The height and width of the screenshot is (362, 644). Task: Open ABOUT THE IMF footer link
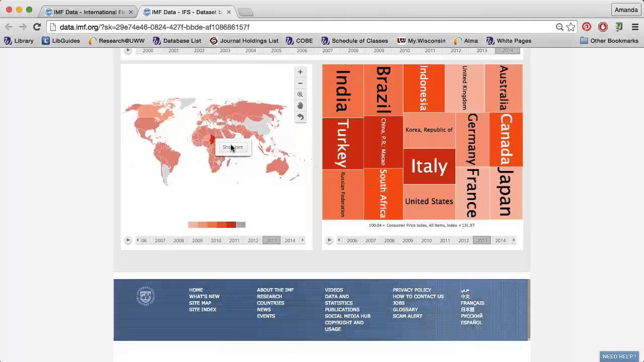click(275, 290)
